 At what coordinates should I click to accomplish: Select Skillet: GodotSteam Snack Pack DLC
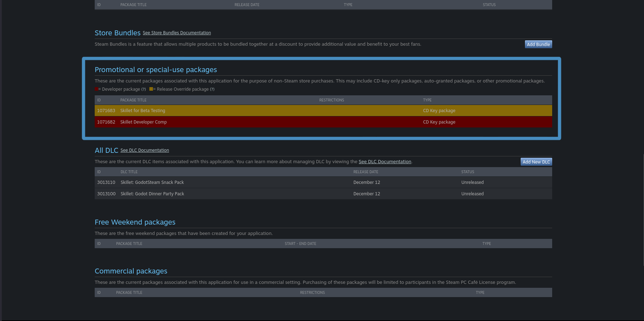[x=152, y=182]
